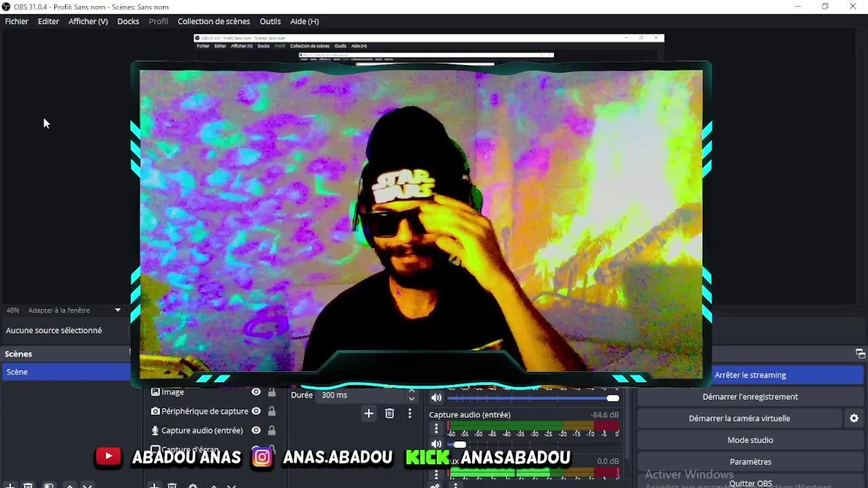Open the Collection de scènes menu
Screen dimensions: 868x488
point(214,21)
